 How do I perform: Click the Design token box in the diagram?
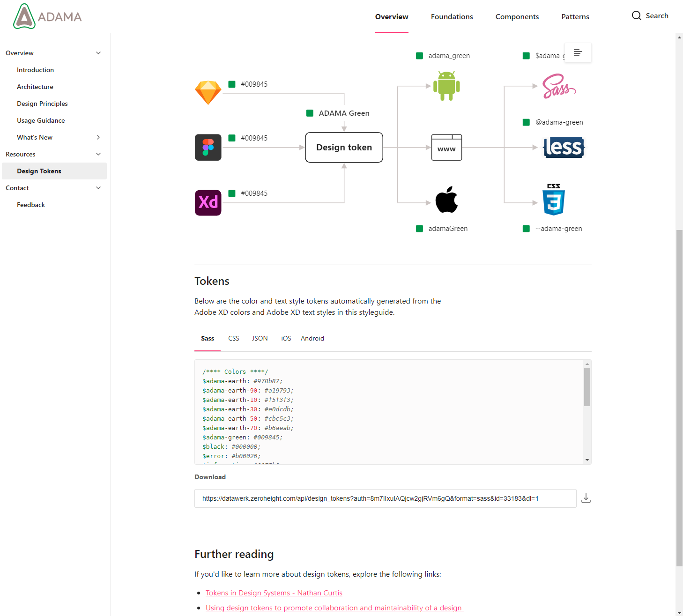(344, 148)
